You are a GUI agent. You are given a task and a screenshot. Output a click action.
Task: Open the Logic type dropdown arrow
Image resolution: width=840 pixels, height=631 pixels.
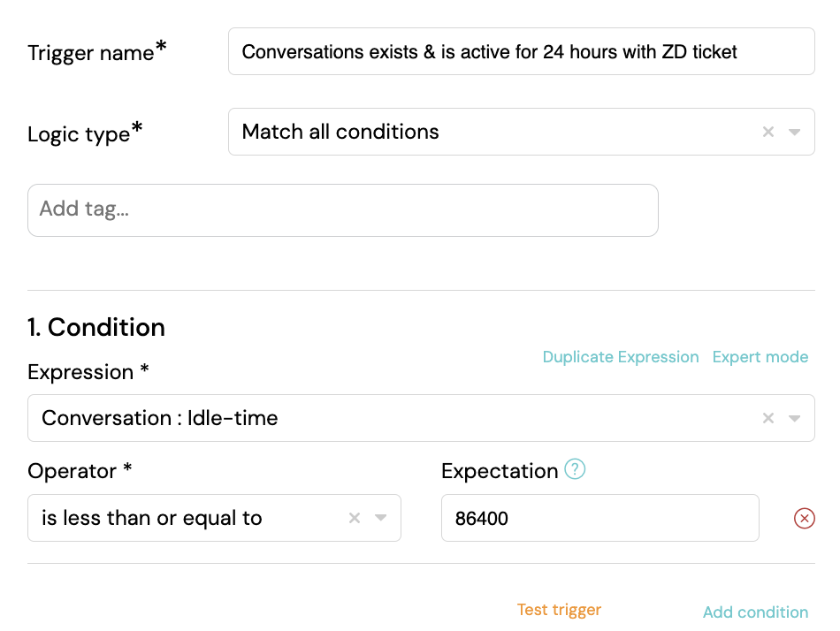tap(795, 132)
